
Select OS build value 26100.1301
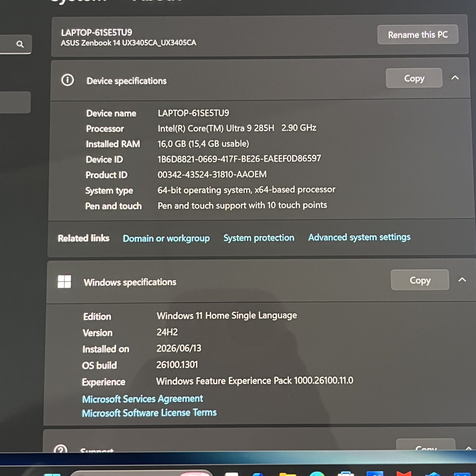177,365
